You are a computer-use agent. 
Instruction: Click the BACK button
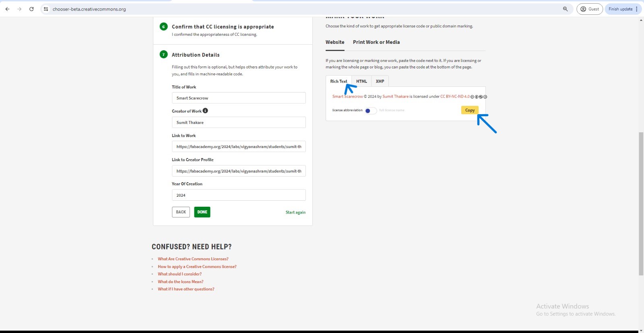pyautogui.click(x=181, y=212)
